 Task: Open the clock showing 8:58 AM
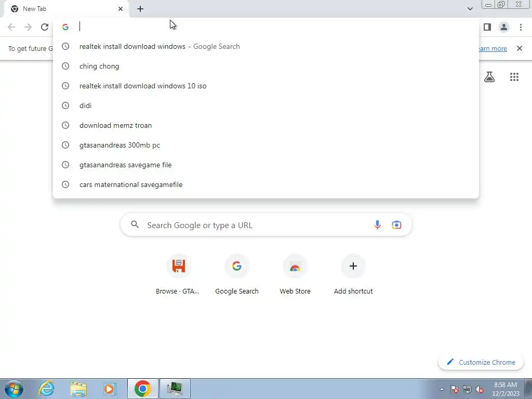tap(506, 389)
